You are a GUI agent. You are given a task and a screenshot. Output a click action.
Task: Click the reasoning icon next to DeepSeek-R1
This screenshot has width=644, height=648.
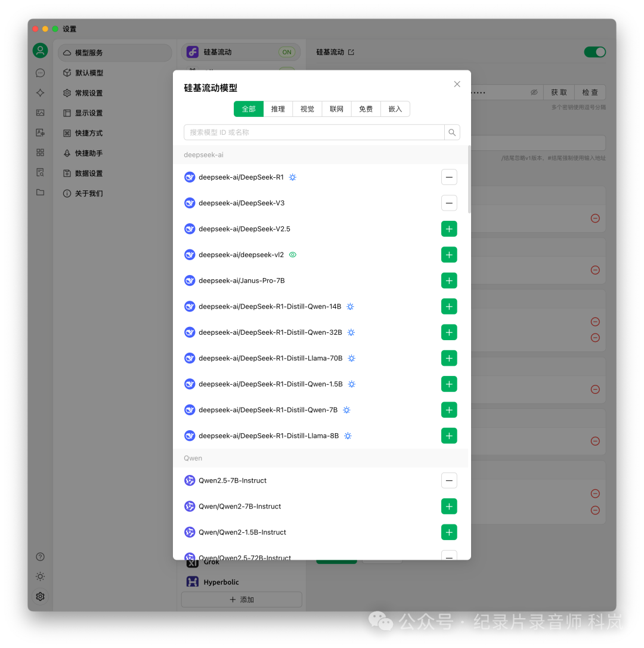point(293,177)
